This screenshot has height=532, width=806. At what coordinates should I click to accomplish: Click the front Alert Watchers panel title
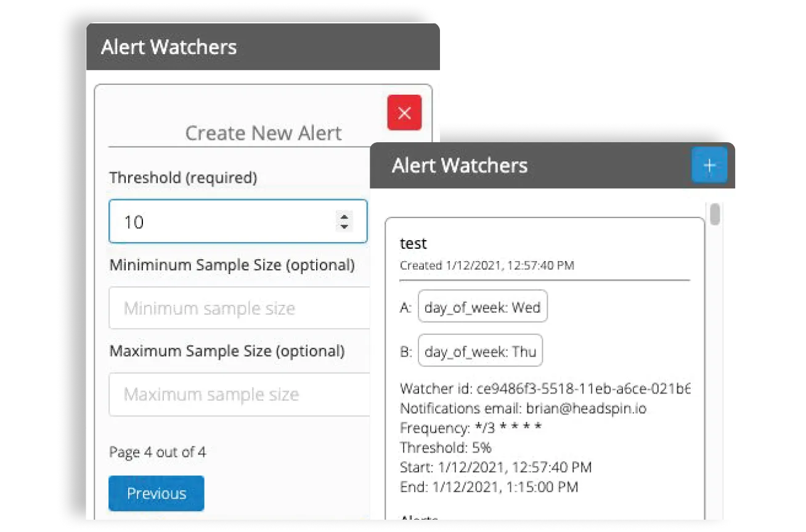coord(460,165)
